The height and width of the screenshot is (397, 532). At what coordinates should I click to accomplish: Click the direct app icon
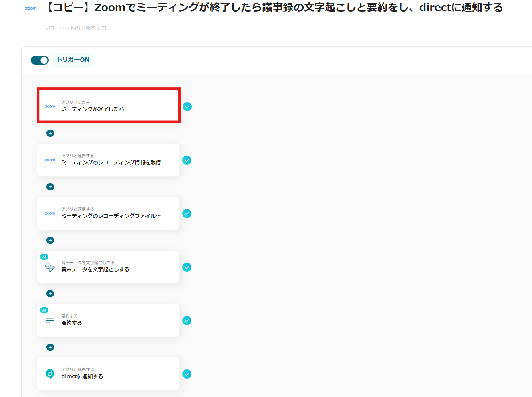pos(50,374)
